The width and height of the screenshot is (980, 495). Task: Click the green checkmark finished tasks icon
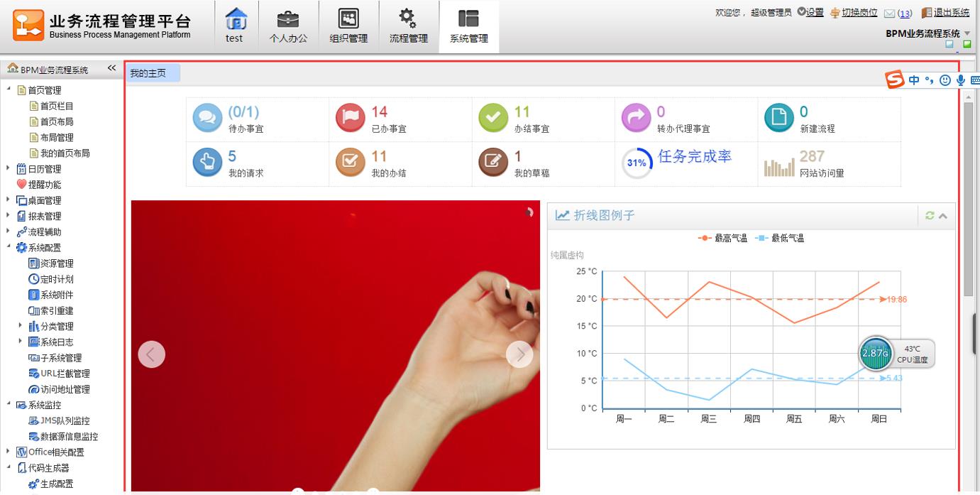[493, 119]
